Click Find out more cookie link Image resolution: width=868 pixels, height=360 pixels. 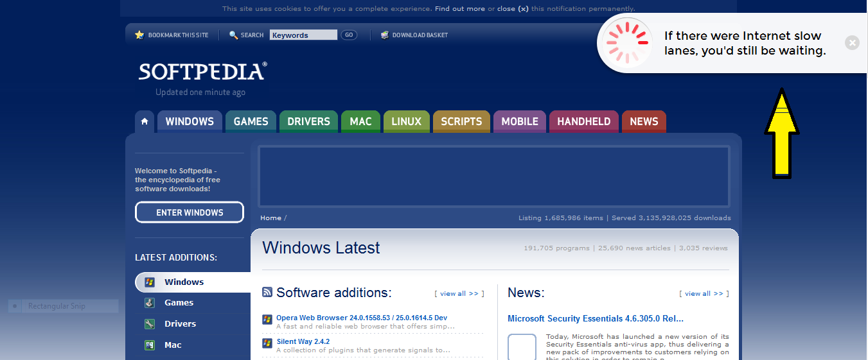(460, 9)
